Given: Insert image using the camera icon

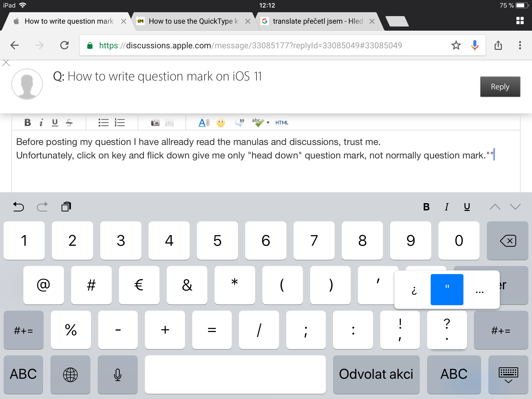Looking at the screenshot, I should tap(155, 123).
